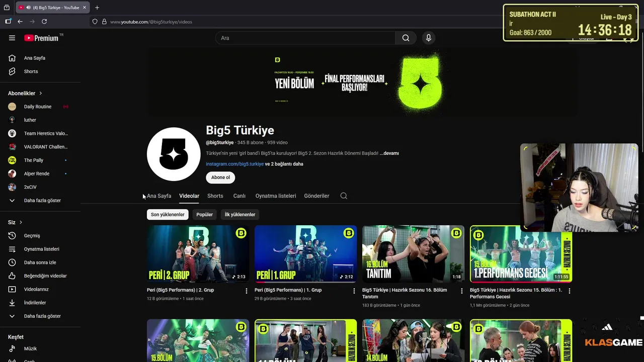Viewport: 644px width, 362px height.
Task: Open Oynatma listeleri in sidebar
Action: 40,249
